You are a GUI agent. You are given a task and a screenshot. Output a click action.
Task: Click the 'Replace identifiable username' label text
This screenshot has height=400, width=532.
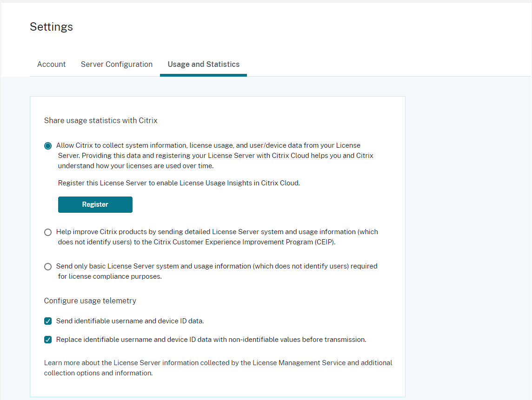[x=211, y=340]
